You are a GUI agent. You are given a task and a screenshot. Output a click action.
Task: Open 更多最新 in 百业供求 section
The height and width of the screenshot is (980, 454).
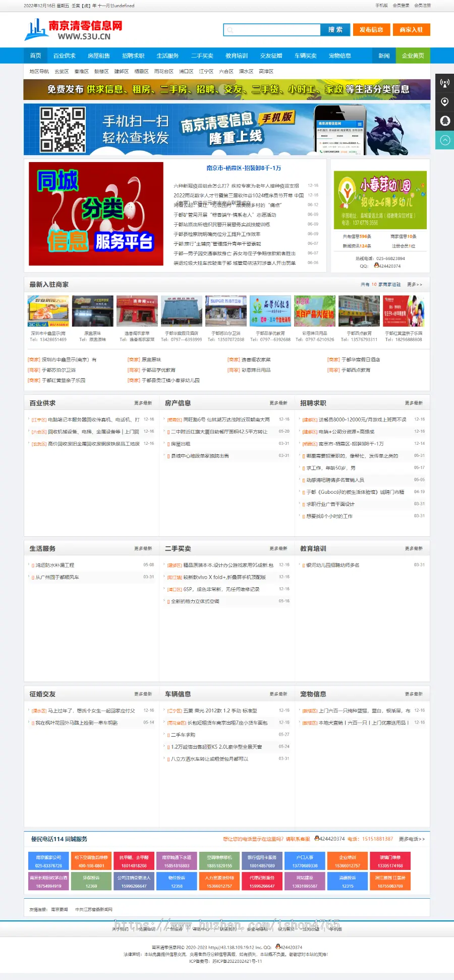[143, 403]
